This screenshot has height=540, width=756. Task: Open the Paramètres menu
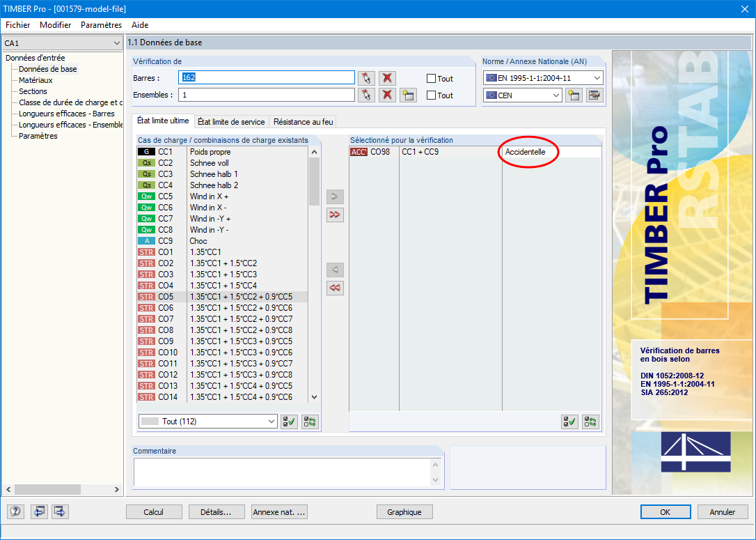[101, 25]
